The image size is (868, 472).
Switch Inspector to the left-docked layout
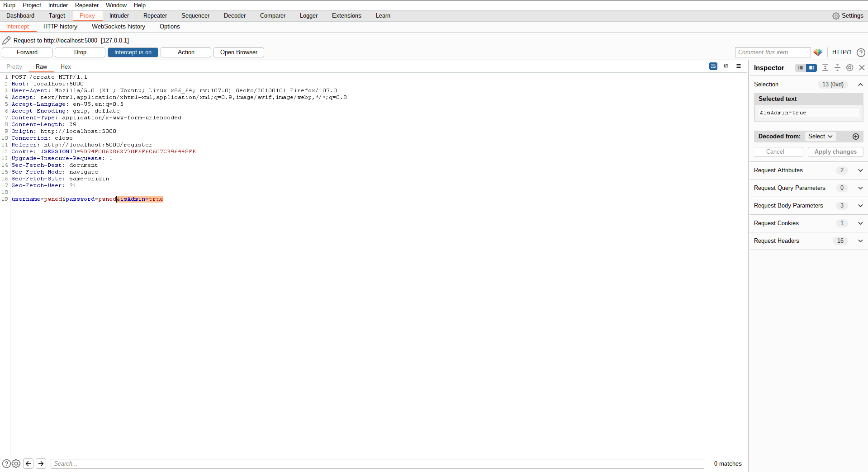click(x=801, y=68)
